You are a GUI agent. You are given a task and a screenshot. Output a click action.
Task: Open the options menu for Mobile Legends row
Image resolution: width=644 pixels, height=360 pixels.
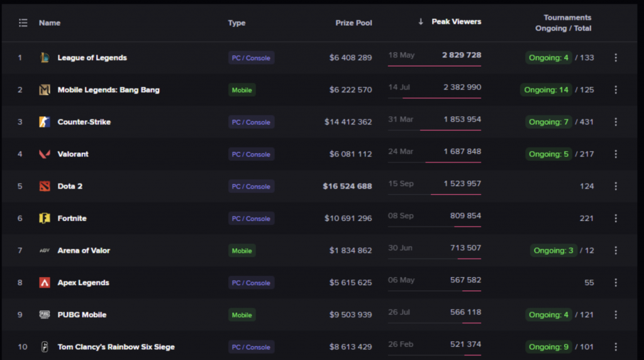click(x=616, y=89)
